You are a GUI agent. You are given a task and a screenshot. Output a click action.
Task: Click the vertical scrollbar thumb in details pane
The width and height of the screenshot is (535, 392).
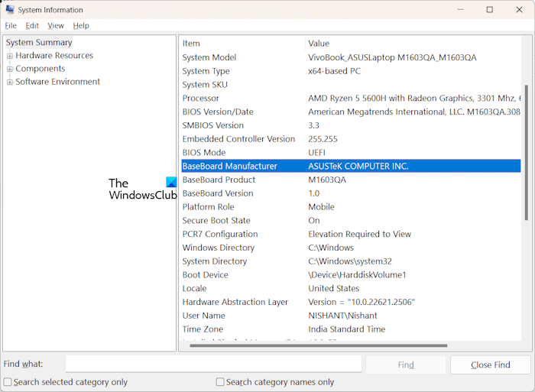[526, 153]
